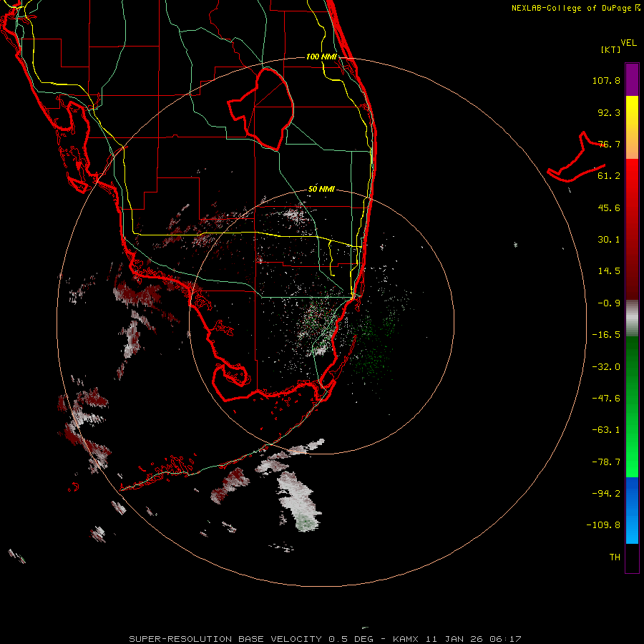Click the 100 NMI range ring label
Screen dimensions: 644x644
point(321,57)
